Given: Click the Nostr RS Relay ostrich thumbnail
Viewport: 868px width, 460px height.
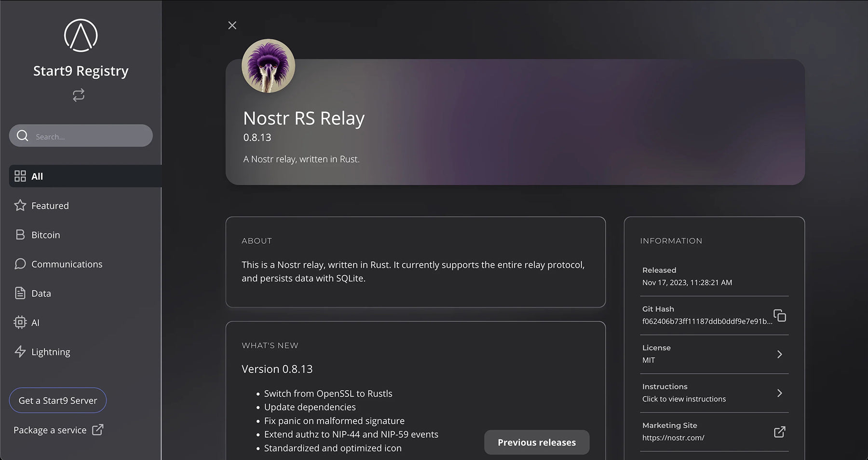Looking at the screenshot, I should (x=268, y=66).
